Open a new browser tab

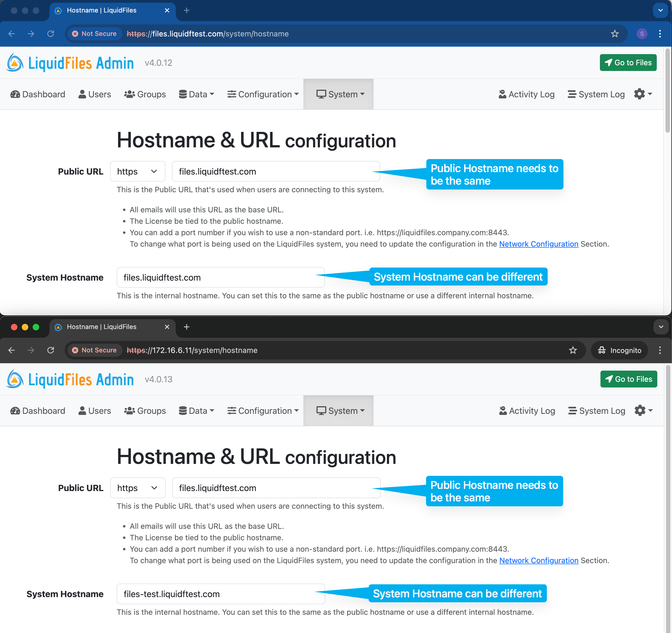(x=186, y=11)
